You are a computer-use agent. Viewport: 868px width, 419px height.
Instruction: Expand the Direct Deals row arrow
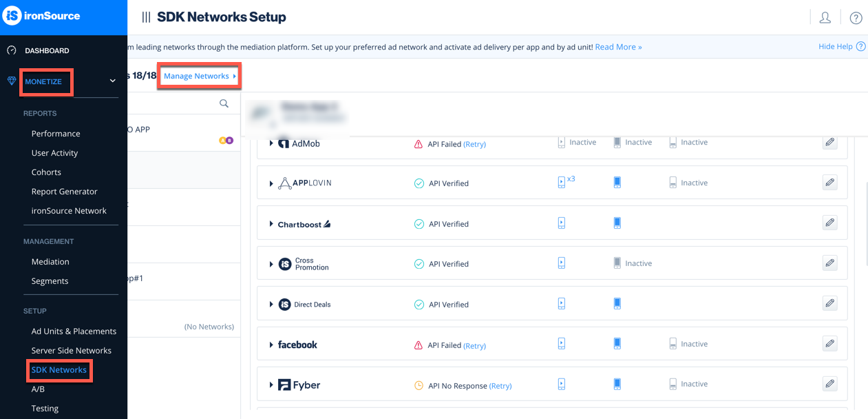coord(271,304)
